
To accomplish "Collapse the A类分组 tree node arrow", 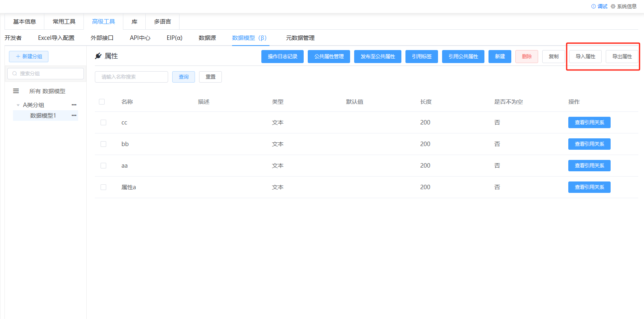I will point(18,105).
